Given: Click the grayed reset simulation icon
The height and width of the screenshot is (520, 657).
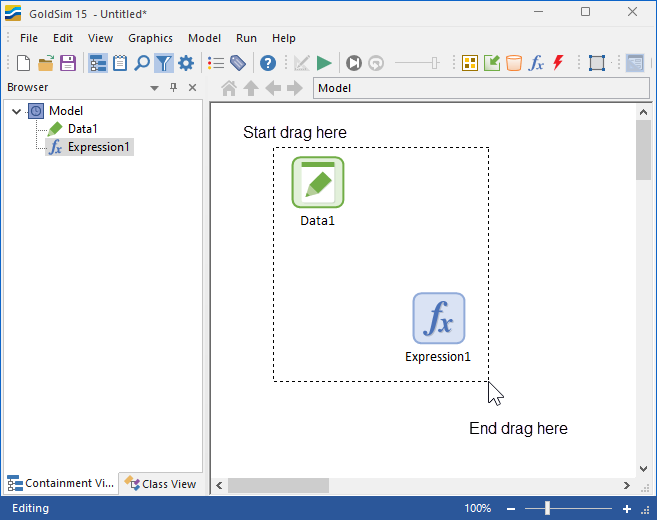Looking at the screenshot, I should 376,63.
